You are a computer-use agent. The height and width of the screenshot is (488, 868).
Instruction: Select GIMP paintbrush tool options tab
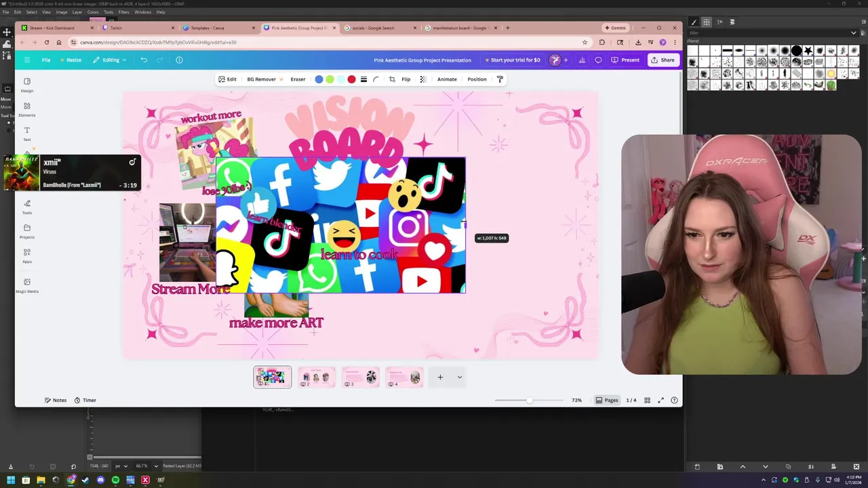point(693,22)
